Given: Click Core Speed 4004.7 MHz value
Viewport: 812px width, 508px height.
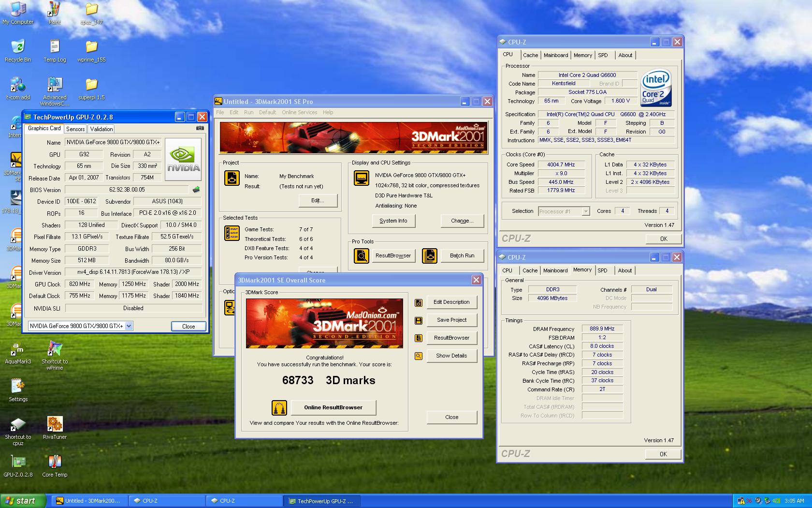Looking at the screenshot, I should pyautogui.click(x=561, y=164).
